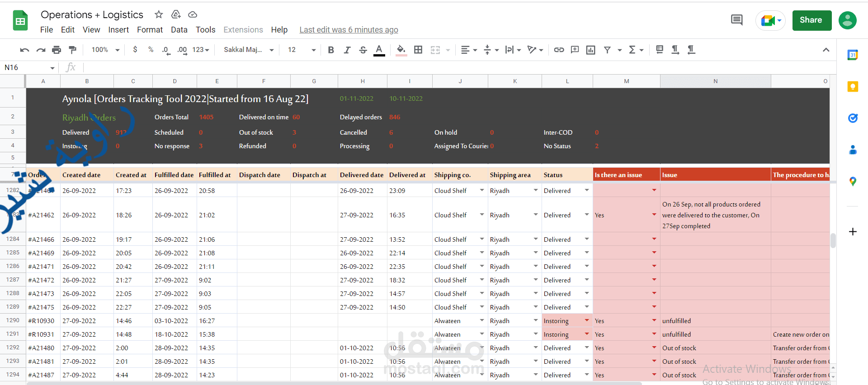
Task: View the cloud save status icon
Action: 193,14
